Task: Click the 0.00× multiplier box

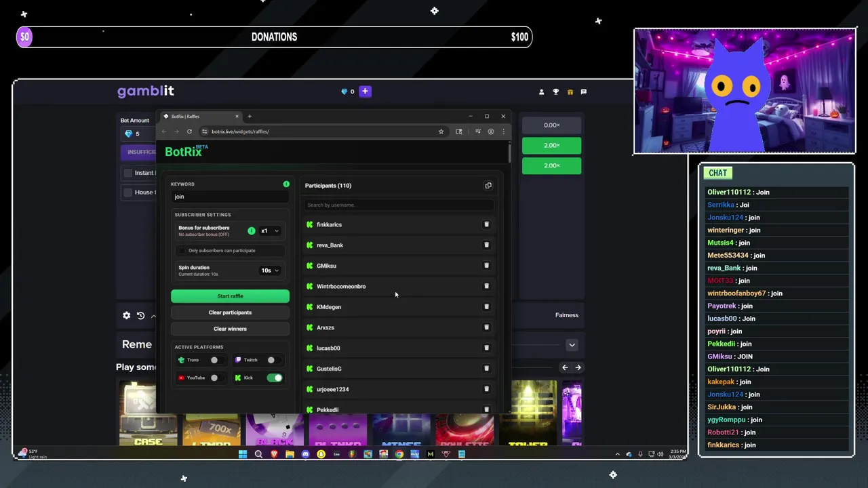Action: [551, 125]
